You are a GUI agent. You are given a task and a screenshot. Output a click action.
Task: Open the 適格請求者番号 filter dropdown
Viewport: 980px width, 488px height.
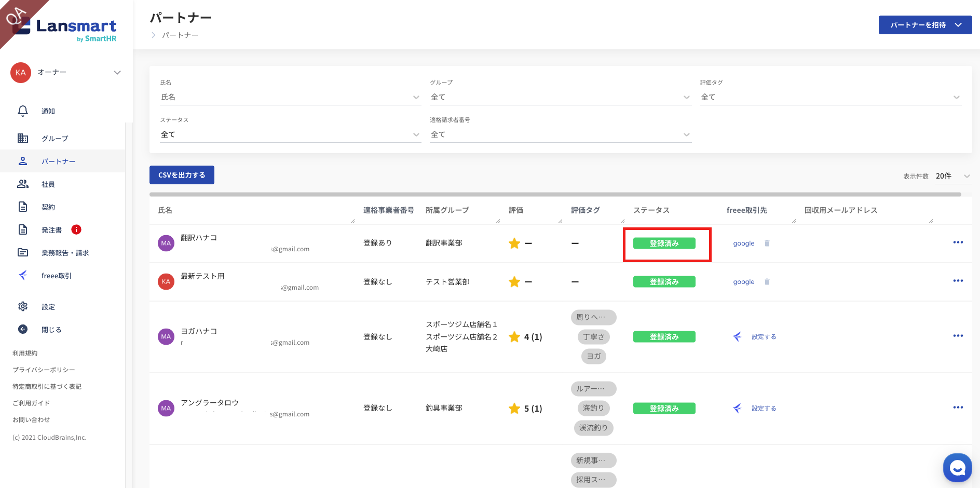pyautogui.click(x=561, y=134)
